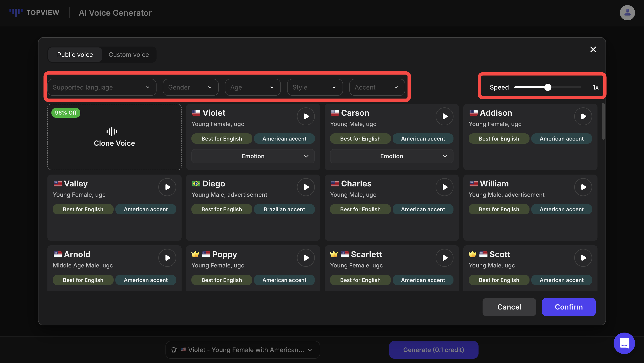
Task: Switch to the Custom voice tab
Action: [x=129, y=55]
